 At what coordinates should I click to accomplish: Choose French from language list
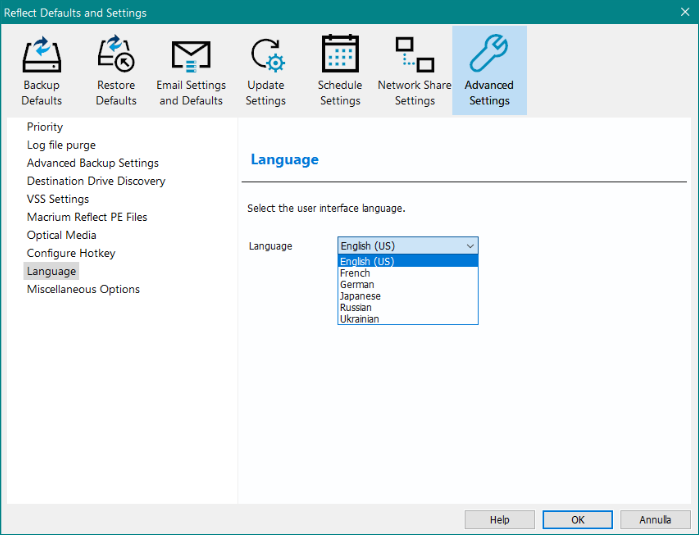408,273
